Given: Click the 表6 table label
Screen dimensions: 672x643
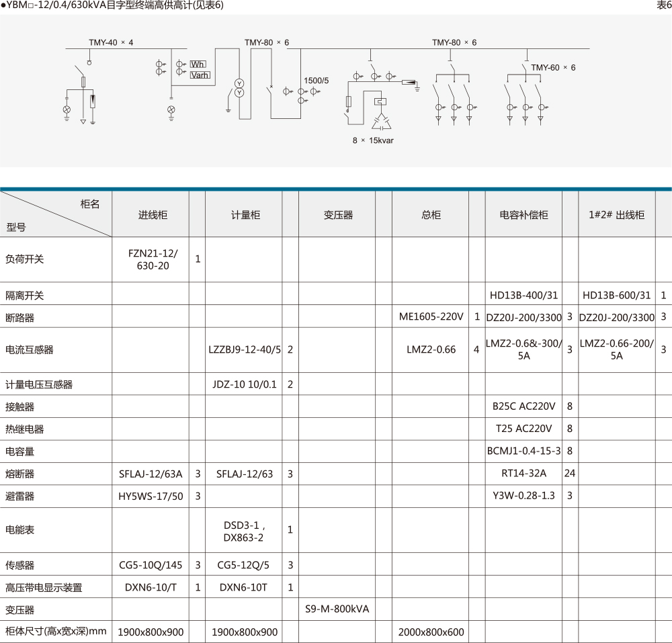Looking at the screenshot, I should [x=663, y=5].
